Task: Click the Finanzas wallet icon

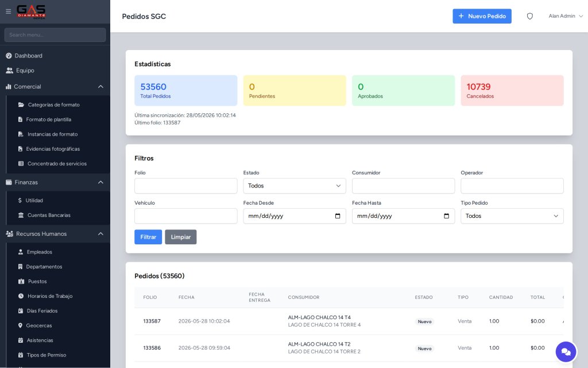Action: (9, 182)
